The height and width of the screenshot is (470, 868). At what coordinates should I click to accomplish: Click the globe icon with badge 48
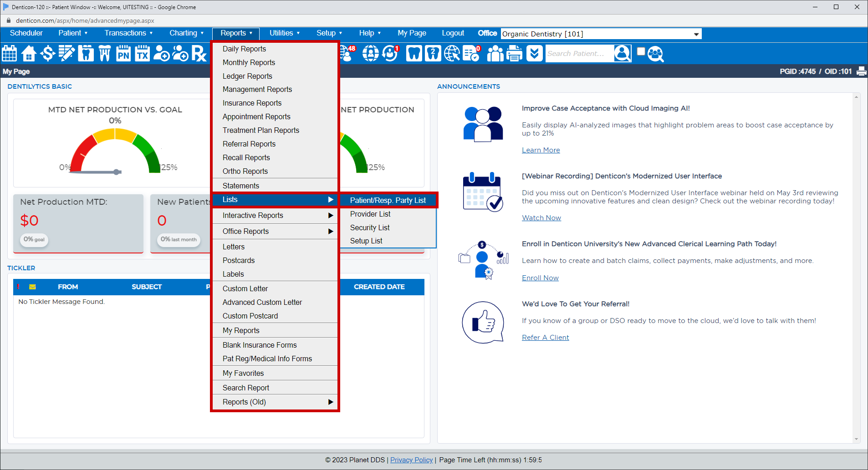(348, 53)
